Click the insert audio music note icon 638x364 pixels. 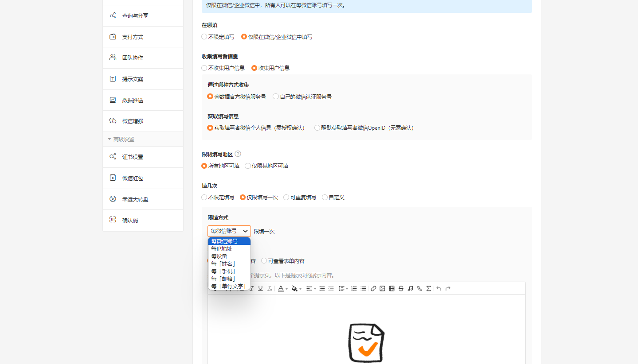(x=410, y=288)
